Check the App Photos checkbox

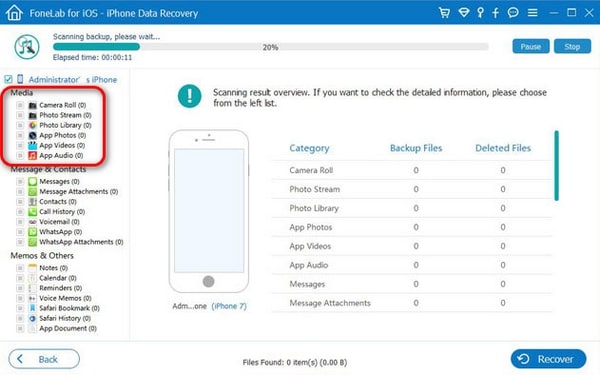[x=20, y=135]
